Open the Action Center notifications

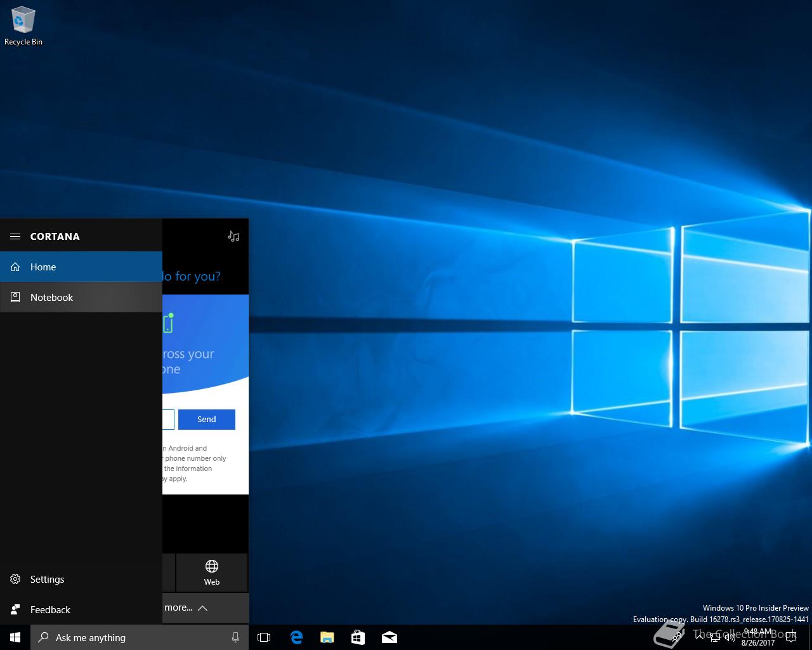[791, 637]
